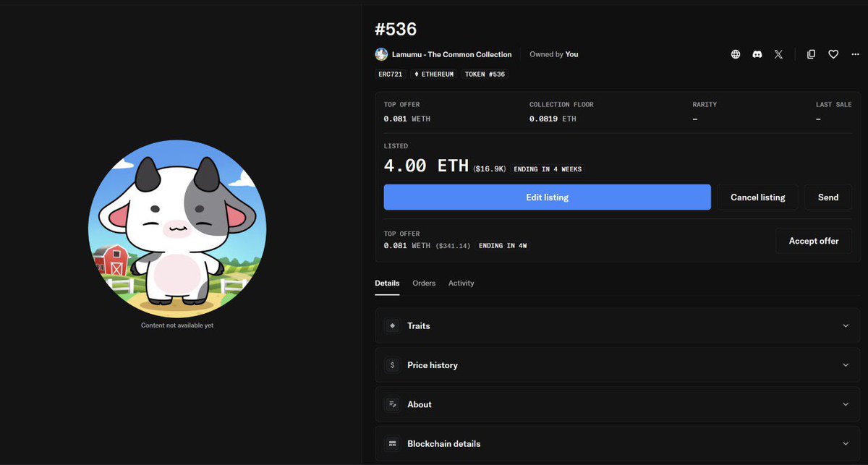
Task: Click the copy link icon
Action: tap(812, 54)
